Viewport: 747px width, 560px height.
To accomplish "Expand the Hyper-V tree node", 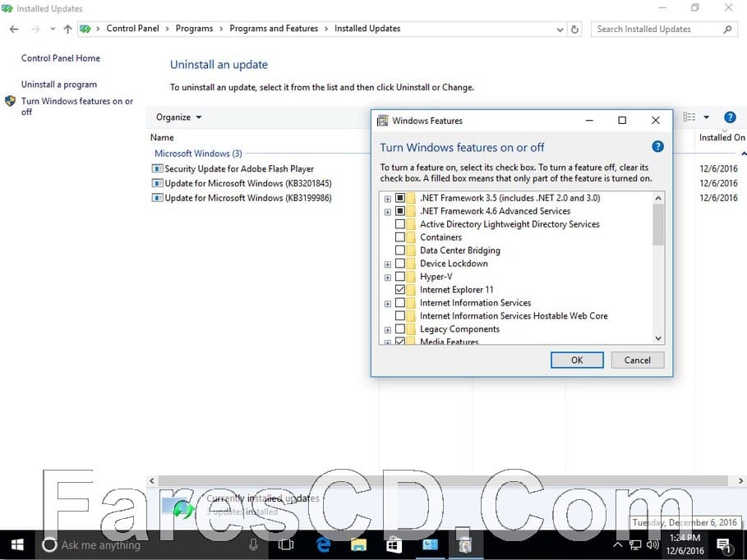I will coord(387,278).
